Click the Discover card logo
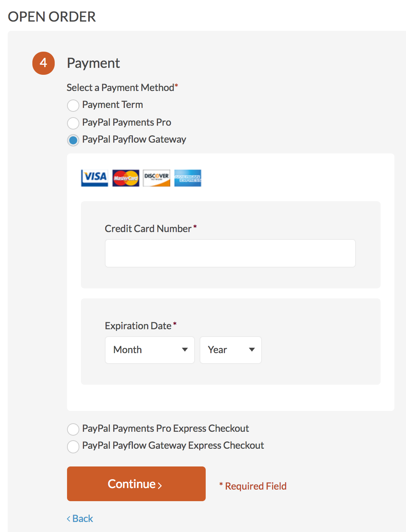 point(156,178)
